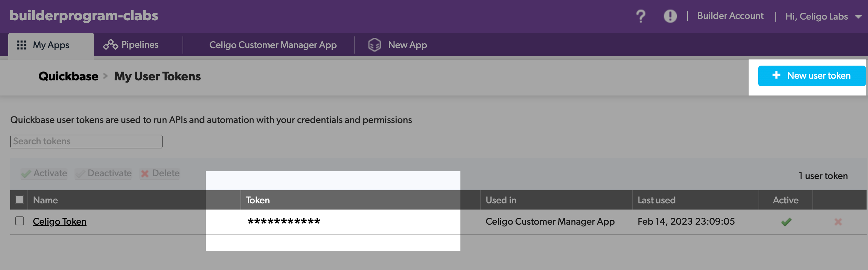The width and height of the screenshot is (868, 270).
Task: Focus the Search tokens field
Action: pos(86,142)
